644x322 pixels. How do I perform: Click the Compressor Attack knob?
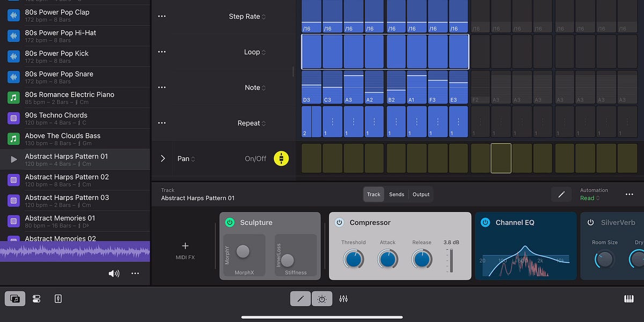pyautogui.click(x=387, y=259)
